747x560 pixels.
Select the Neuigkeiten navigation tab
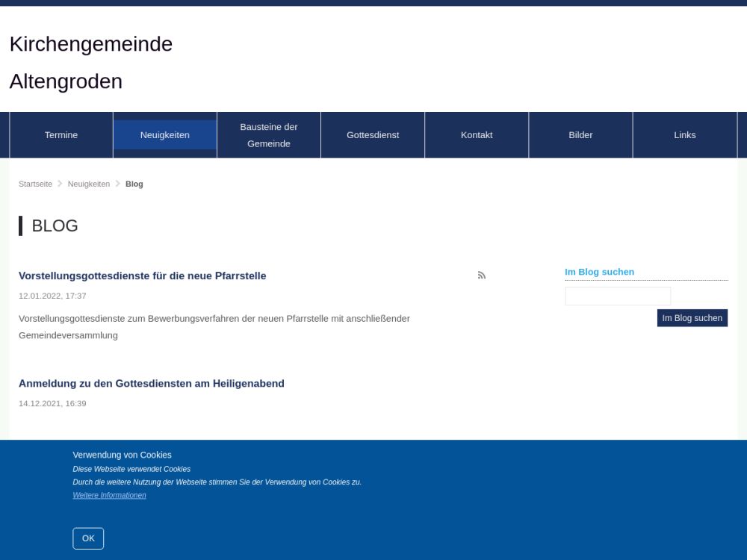point(165,135)
